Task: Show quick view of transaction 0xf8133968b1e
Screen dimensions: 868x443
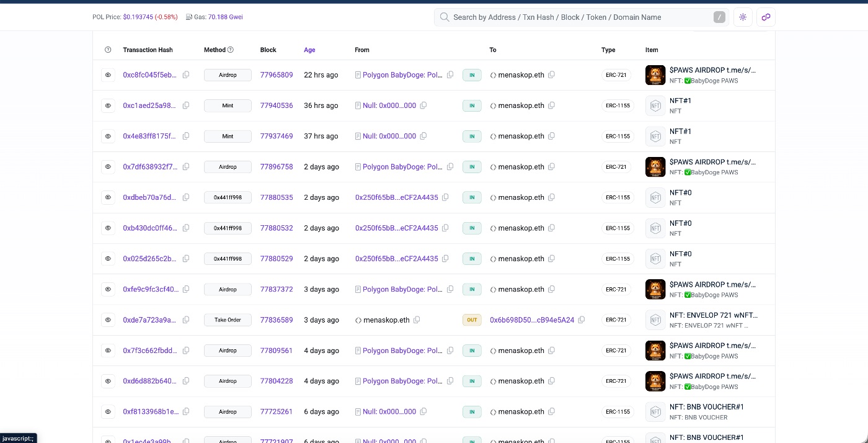Action: tap(108, 411)
